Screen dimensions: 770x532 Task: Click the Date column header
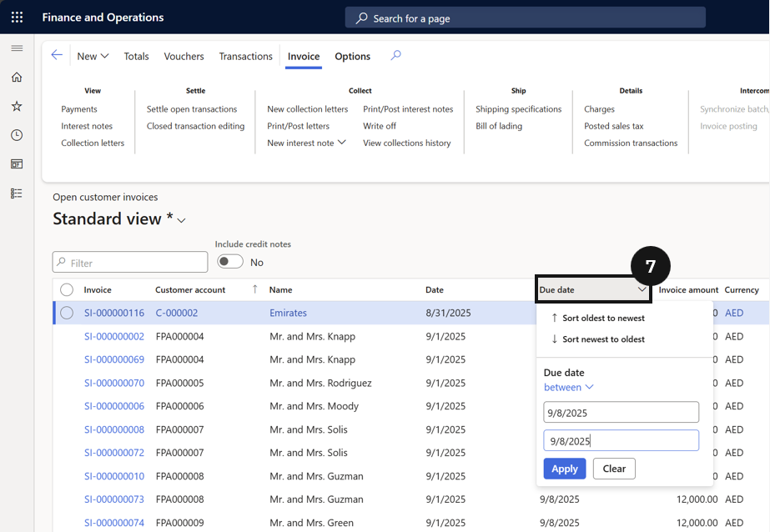(x=434, y=289)
